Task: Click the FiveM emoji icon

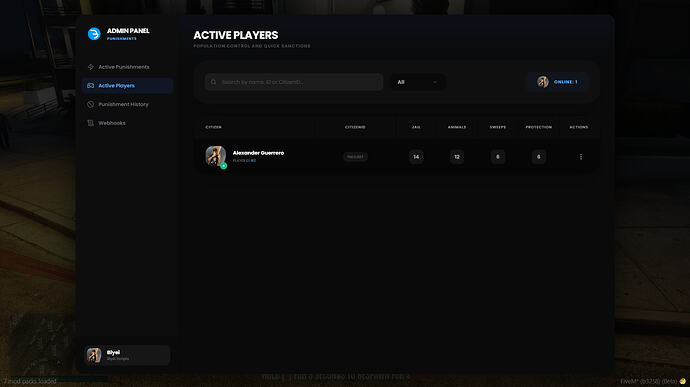Action: click(683, 381)
